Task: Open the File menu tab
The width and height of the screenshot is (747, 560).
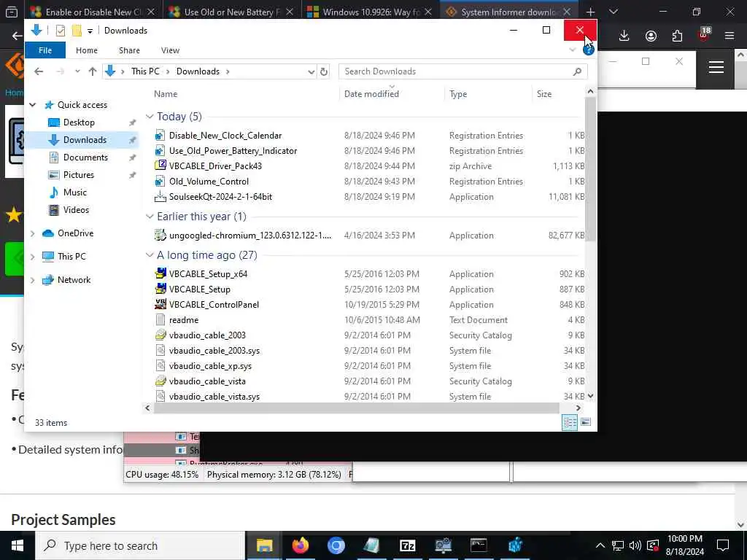Action: 45,50
